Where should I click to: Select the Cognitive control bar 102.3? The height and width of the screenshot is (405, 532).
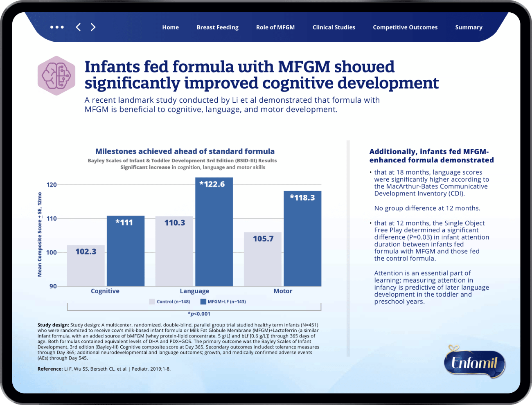(x=86, y=265)
